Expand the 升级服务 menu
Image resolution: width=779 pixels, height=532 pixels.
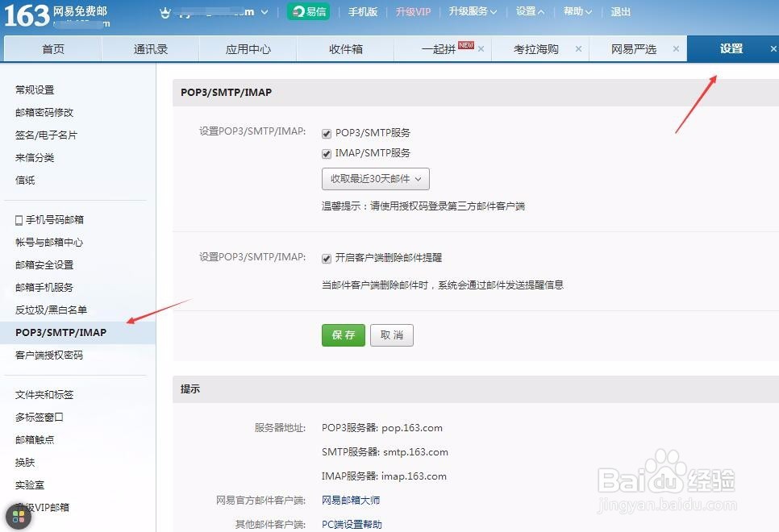coord(471,12)
